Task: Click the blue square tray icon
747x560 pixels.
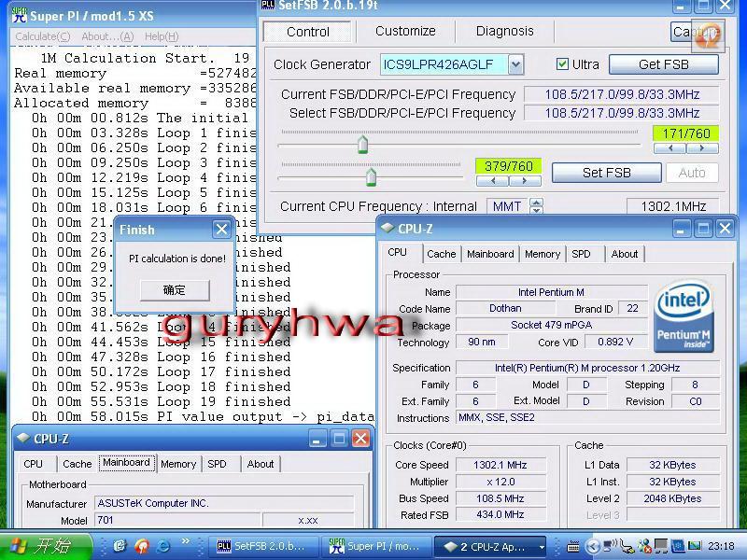Action: [x=678, y=546]
